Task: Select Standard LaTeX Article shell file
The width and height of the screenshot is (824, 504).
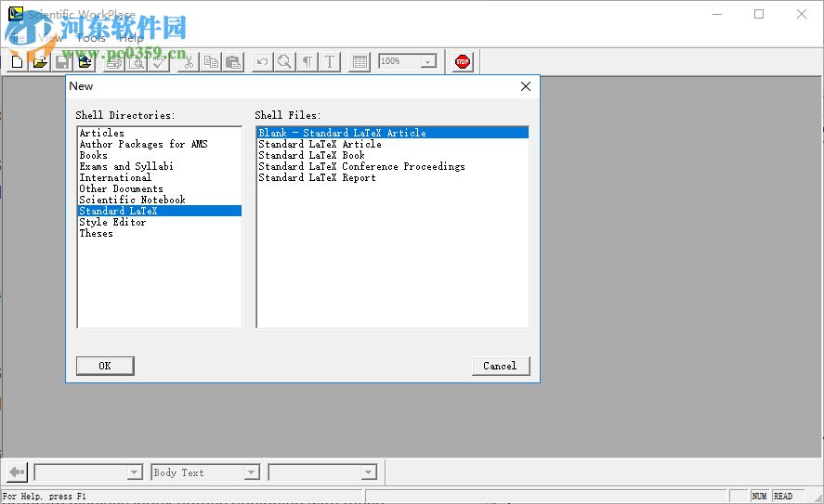Action: coord(393,144)
